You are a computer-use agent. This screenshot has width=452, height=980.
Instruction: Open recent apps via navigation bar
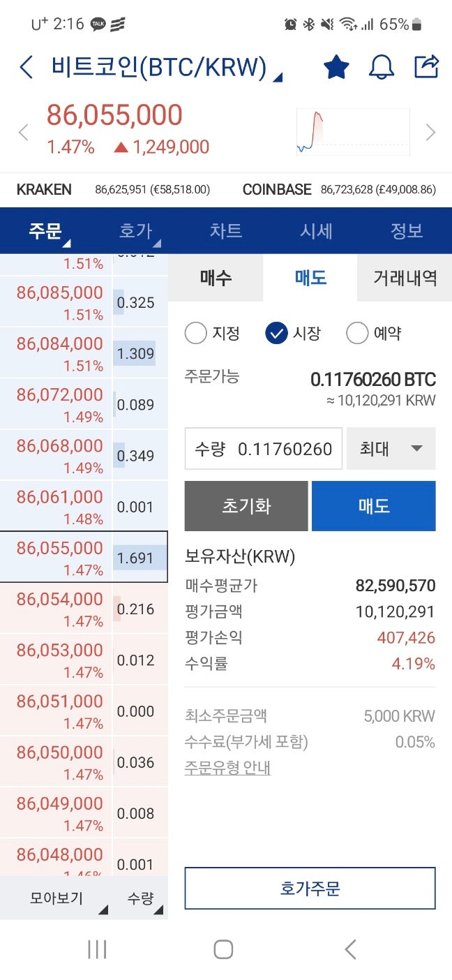(96, 949)
